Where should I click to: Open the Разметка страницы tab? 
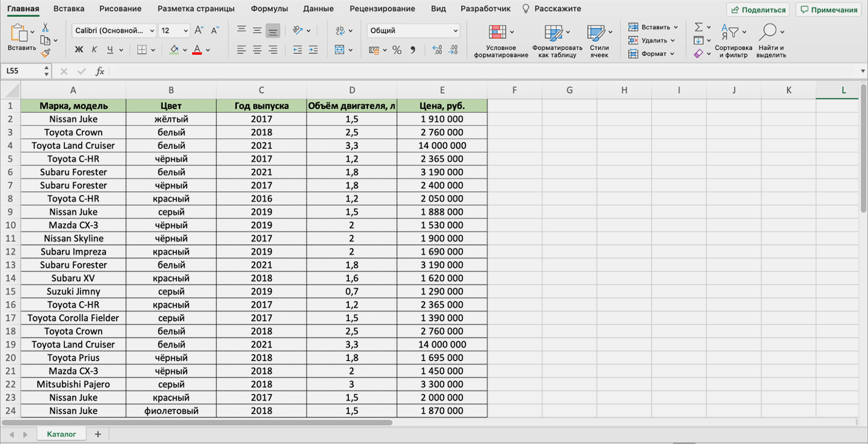tap(196, 9)
